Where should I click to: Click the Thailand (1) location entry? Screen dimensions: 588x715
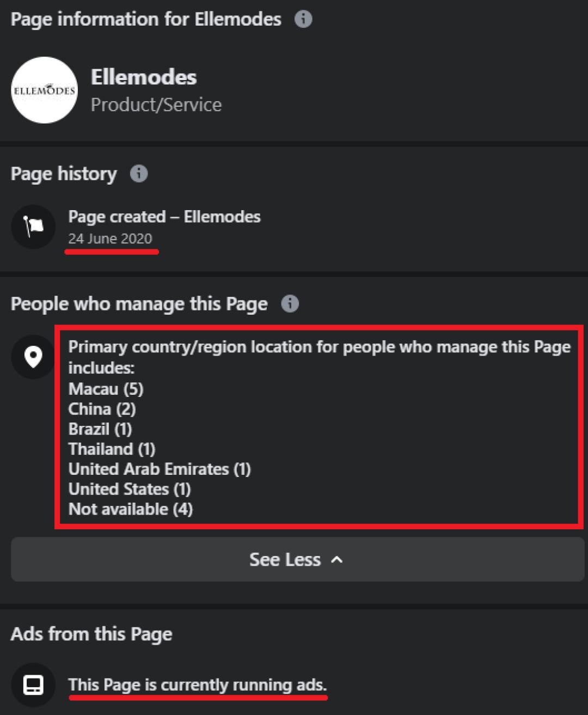click(112, 449)
